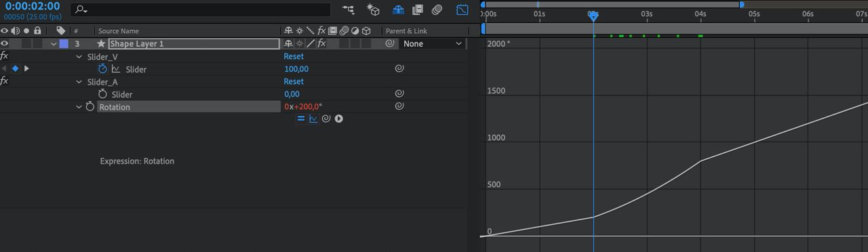Viewport: 868px width, 252px height.
Task: Click expression pick whip below Rotation
Action: coord(325,119)
